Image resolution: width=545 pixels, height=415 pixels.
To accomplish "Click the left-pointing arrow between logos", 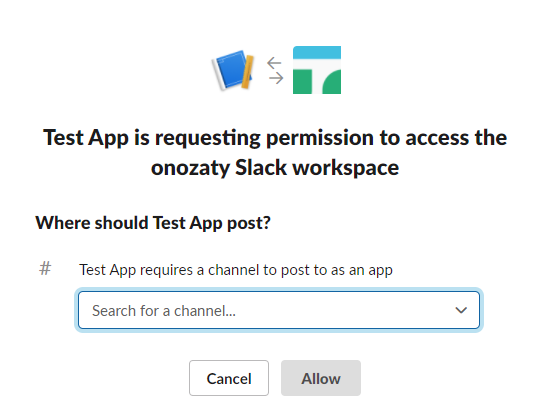I will (x=274, y=63).
